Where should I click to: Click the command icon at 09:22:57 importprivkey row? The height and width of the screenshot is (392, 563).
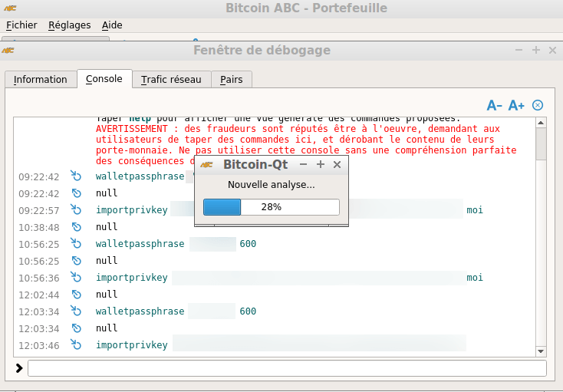click(x=76, y=209)
